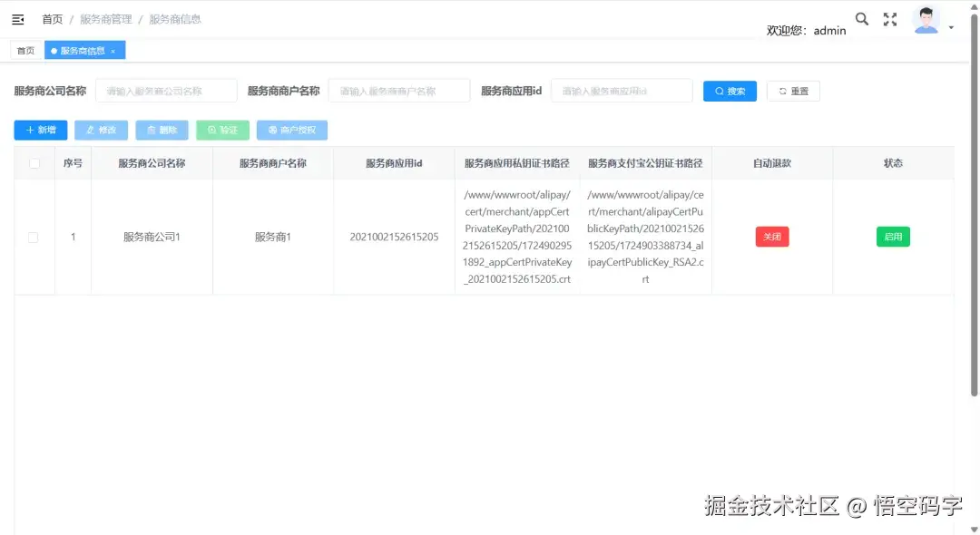The image size is (980, 535).
Task: Check the checkbox for 服务商公司1 row
Action: pos(34,237)
